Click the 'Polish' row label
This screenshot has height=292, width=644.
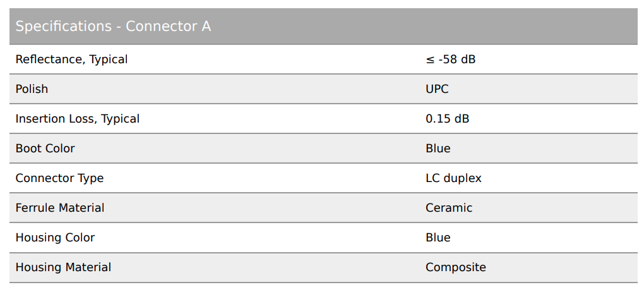point(32,89)
